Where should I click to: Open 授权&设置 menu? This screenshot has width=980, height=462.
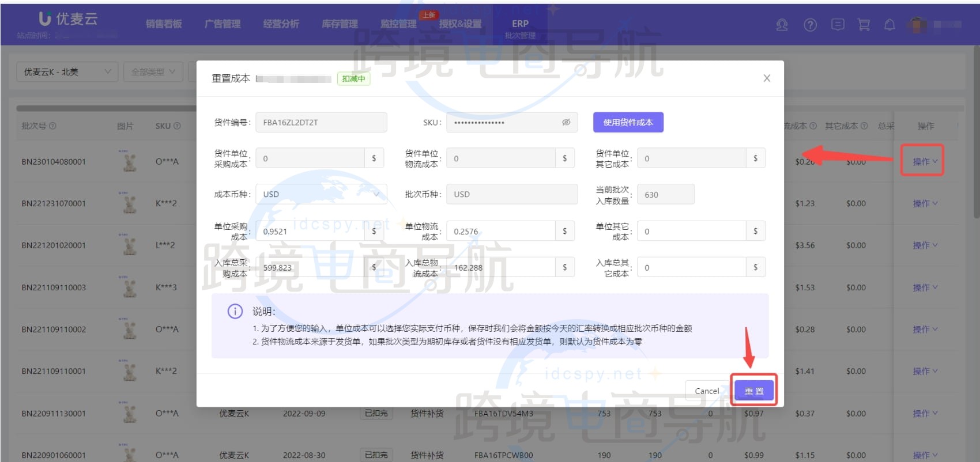tap(460, 24)
